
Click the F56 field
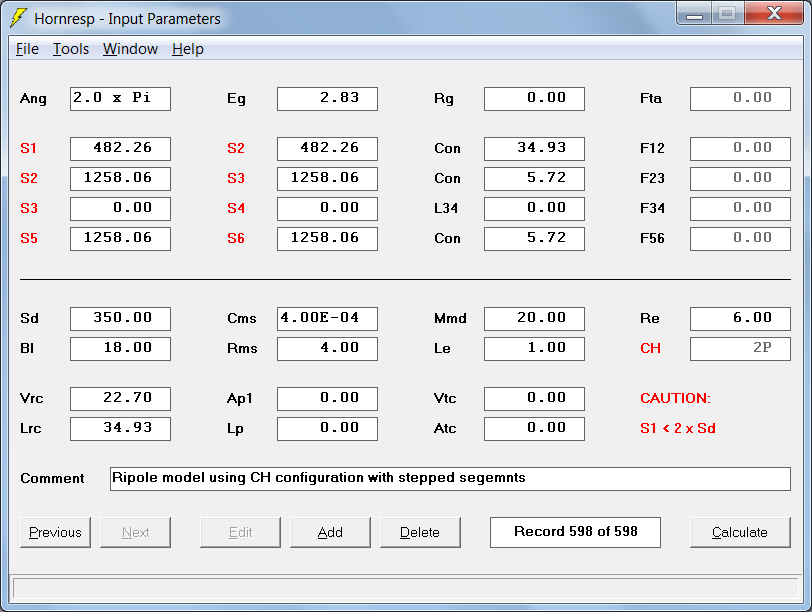(x=741, y=239)
